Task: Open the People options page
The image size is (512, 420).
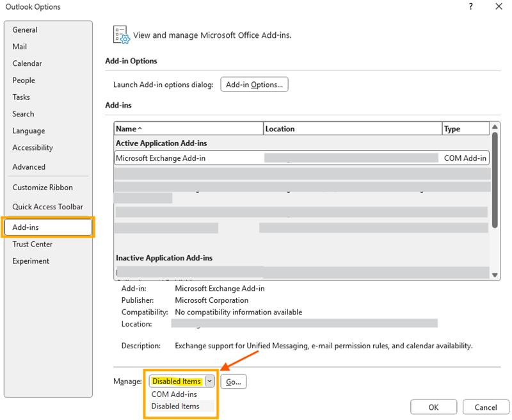Action: pyautogui.click(x=24, y=80)
